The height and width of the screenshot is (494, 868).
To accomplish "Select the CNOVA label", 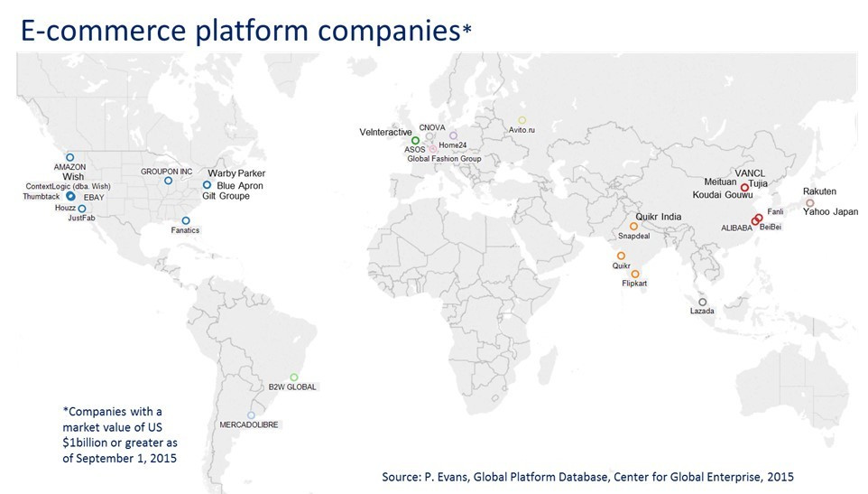I will pyautogui.click(x=432, y=127).
